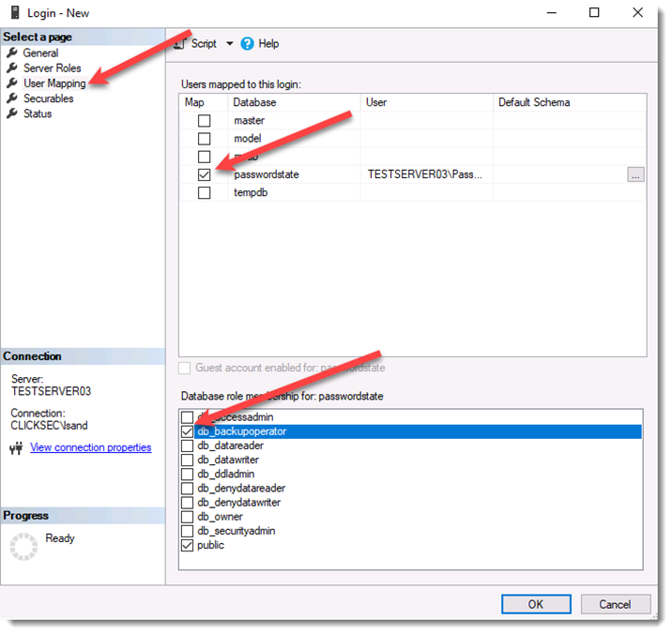Check the master database map checkbox
Viewport: 672px width, 634px height.
(x=205, y=121)
